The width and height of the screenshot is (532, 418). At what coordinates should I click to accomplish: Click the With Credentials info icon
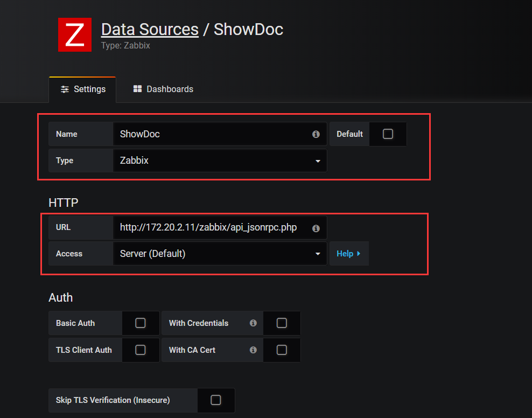253,323
